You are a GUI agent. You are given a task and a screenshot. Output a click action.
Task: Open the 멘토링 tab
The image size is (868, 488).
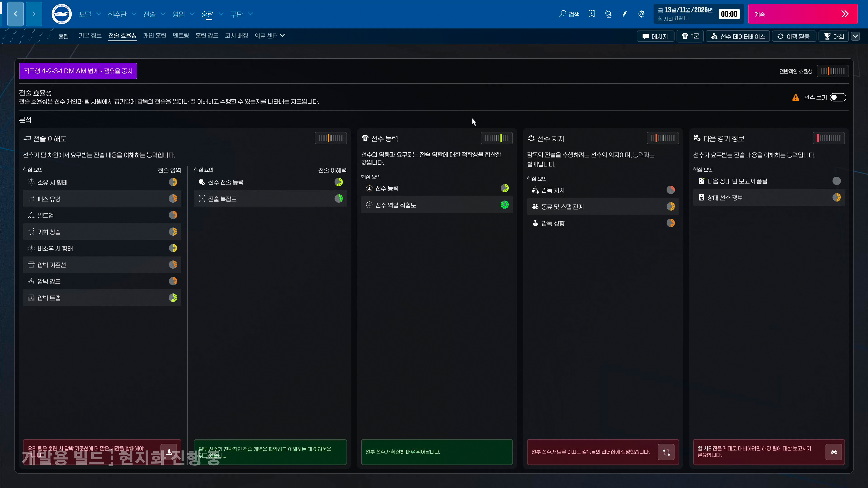(x=181, y=36)
